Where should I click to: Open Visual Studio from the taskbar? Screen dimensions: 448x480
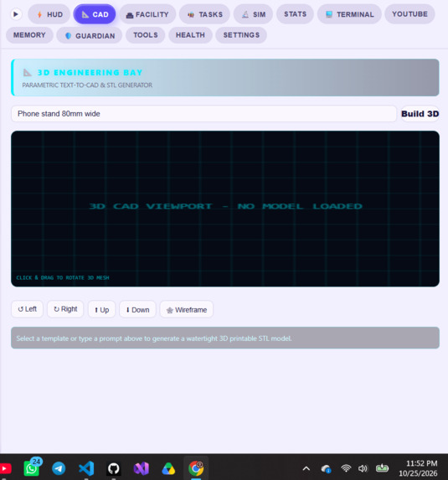pos(141,468)
